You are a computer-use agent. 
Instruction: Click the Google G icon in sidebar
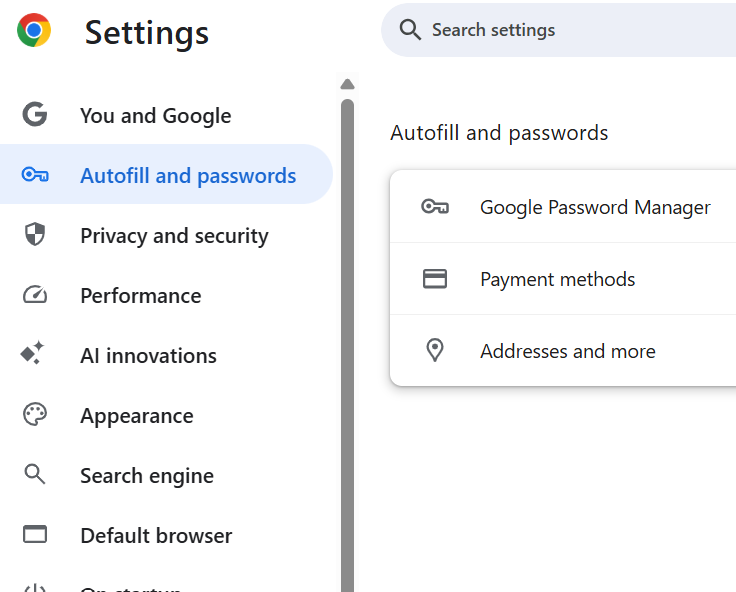click(35, 115)
